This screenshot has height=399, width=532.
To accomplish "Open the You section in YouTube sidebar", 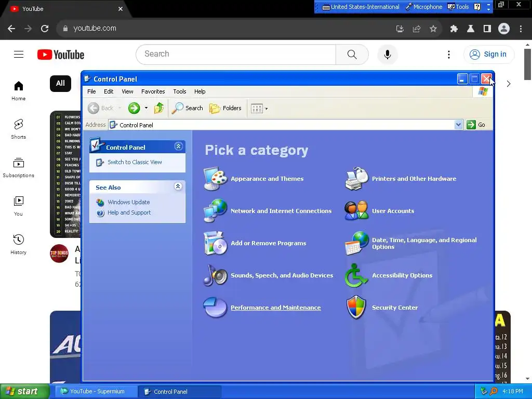I will tap(18, 206).
